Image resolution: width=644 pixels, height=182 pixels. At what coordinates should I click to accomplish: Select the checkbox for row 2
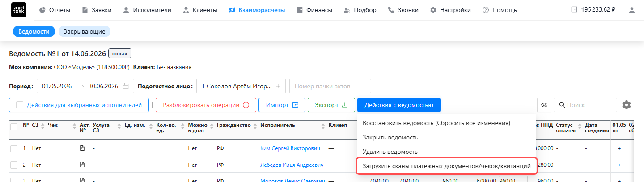pyautogui.click(x=14, y=165)
